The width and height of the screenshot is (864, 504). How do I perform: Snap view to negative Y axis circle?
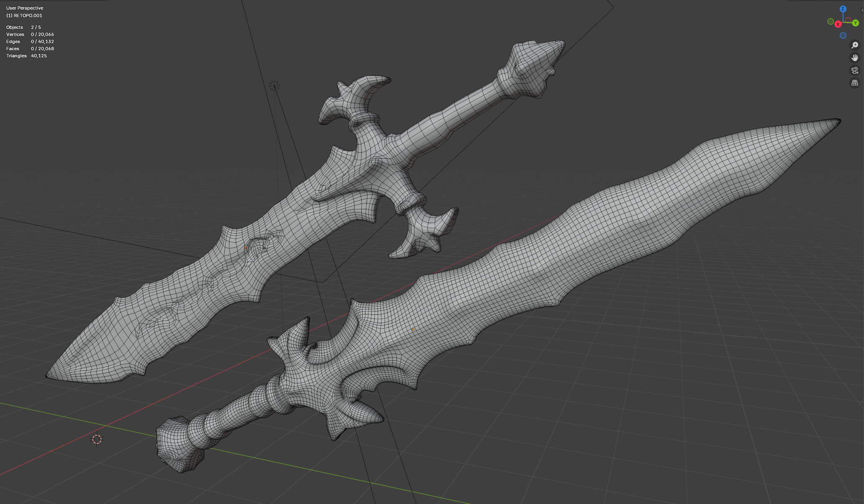click(x=831, y=21)
